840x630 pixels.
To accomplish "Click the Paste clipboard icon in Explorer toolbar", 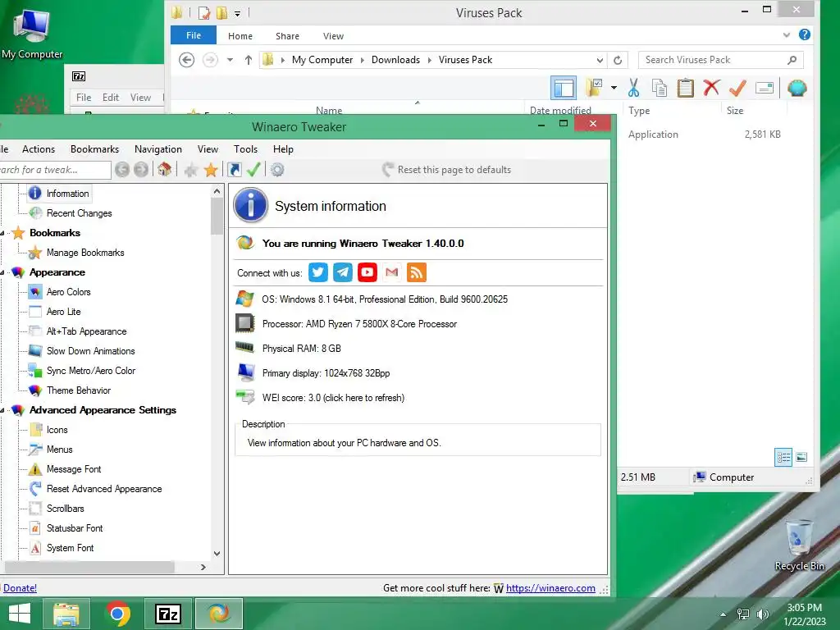I will 685,88.
